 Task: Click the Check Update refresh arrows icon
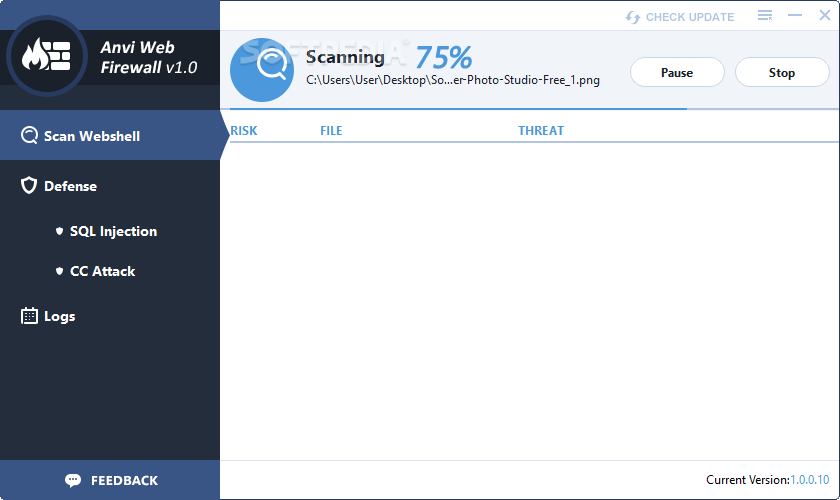[x=633, y=17]
